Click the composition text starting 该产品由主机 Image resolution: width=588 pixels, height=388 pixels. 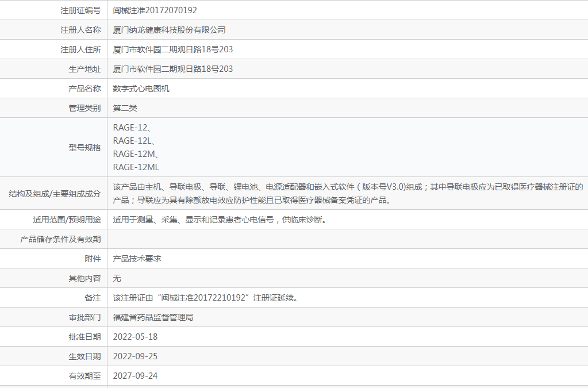(x=348, y=193)
